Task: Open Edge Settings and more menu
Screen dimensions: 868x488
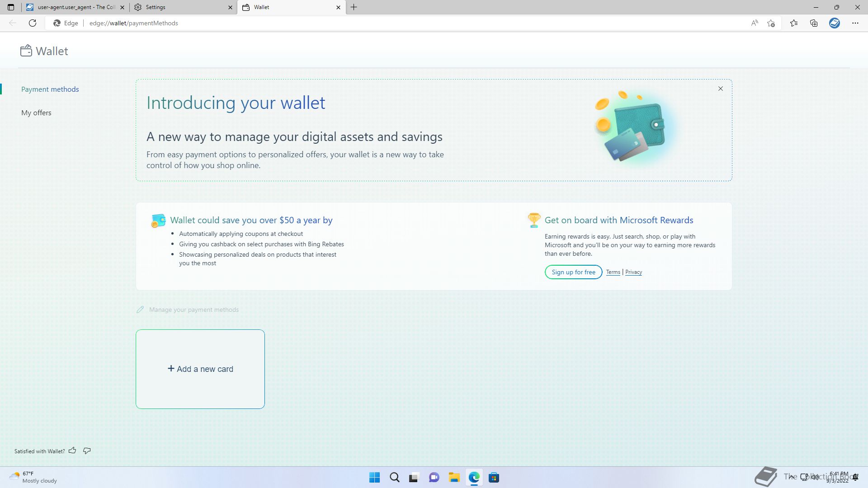Action: pos(855,23)
